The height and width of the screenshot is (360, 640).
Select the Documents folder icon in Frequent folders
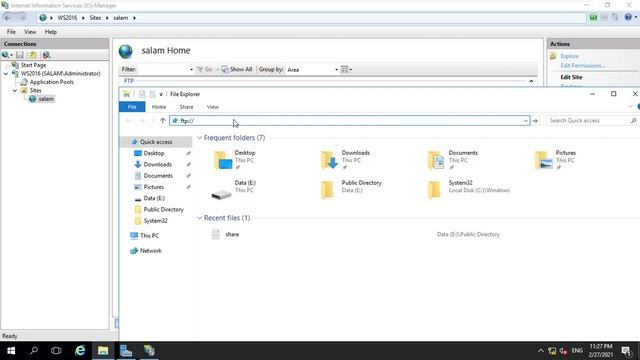[x=436, y=160]
